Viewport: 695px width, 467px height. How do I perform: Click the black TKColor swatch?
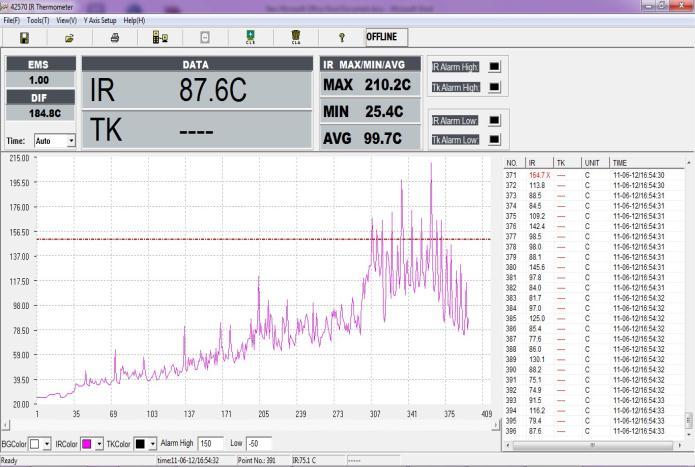(140, 444)
